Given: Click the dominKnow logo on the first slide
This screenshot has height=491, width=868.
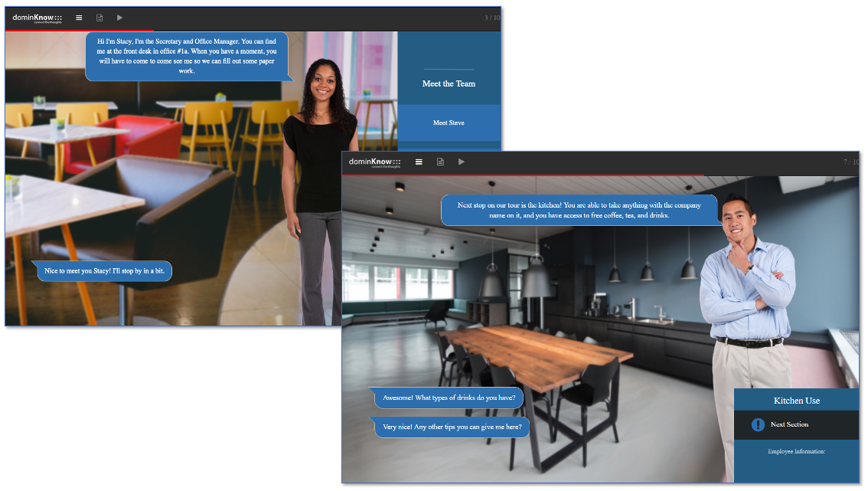Looking at the screenshot, I should [x=36, y=17].
